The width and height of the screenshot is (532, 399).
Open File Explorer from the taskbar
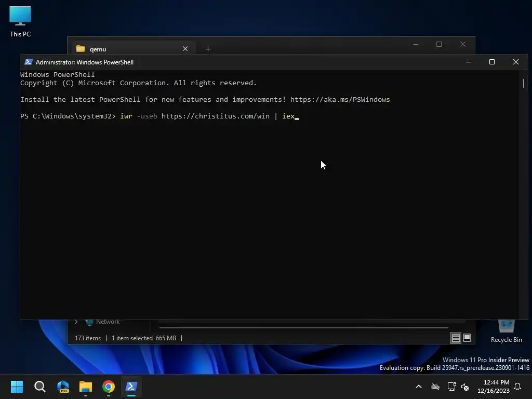point(86,387)
